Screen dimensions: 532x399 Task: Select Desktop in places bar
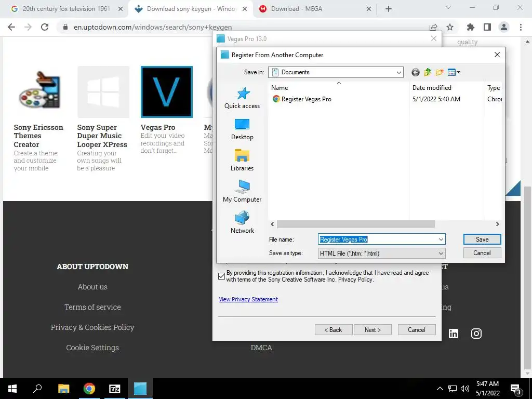pyautogui.click(x=242, y=129)
